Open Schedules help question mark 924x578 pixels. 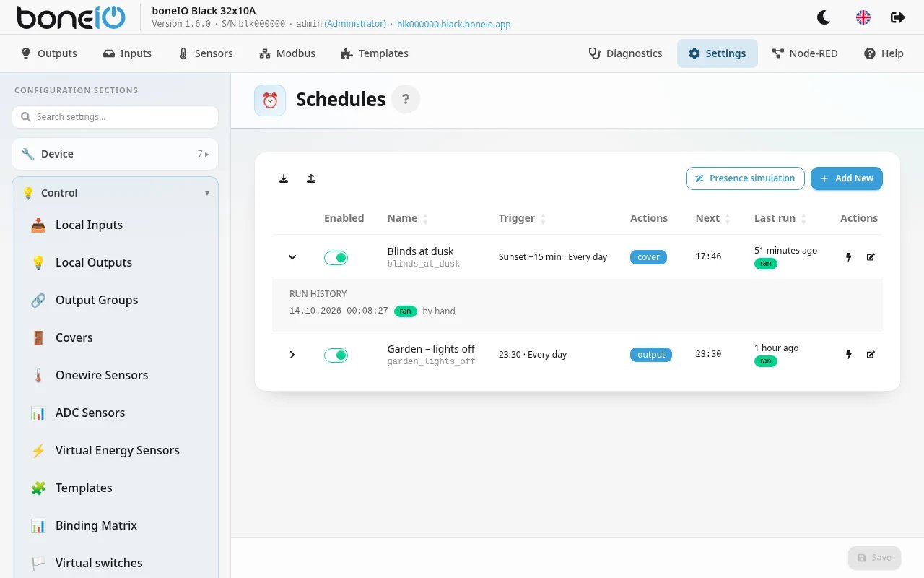tap(406, 99)
